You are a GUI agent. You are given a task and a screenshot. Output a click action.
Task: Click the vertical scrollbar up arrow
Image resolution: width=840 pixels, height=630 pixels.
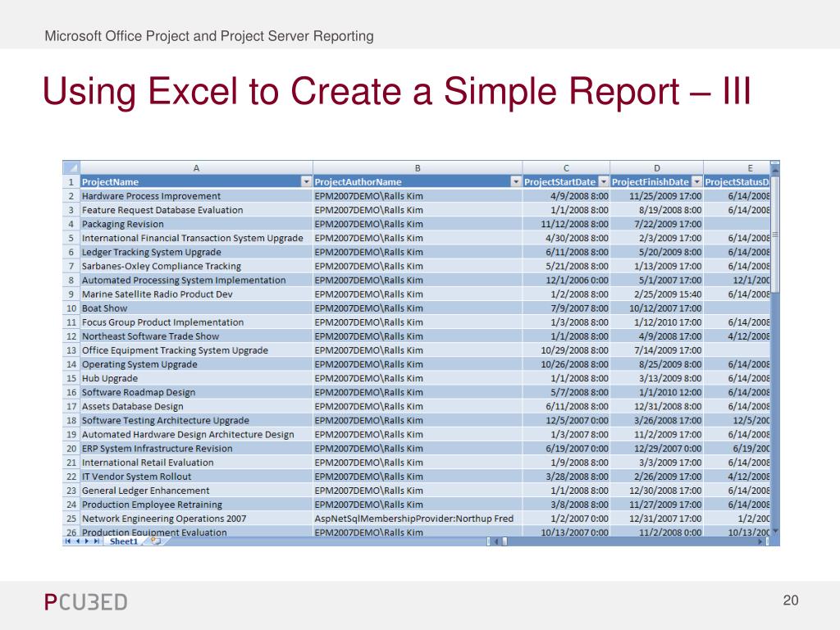pos(774,170)
